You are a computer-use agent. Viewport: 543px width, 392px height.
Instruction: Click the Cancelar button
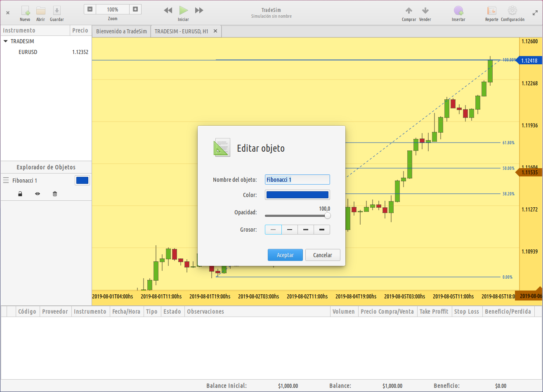[x=323, y=255]
